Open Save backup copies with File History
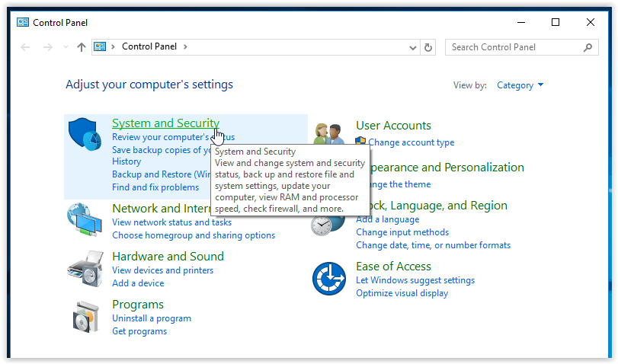This screenshot has width=618, height=364. (x=162, y=155)
